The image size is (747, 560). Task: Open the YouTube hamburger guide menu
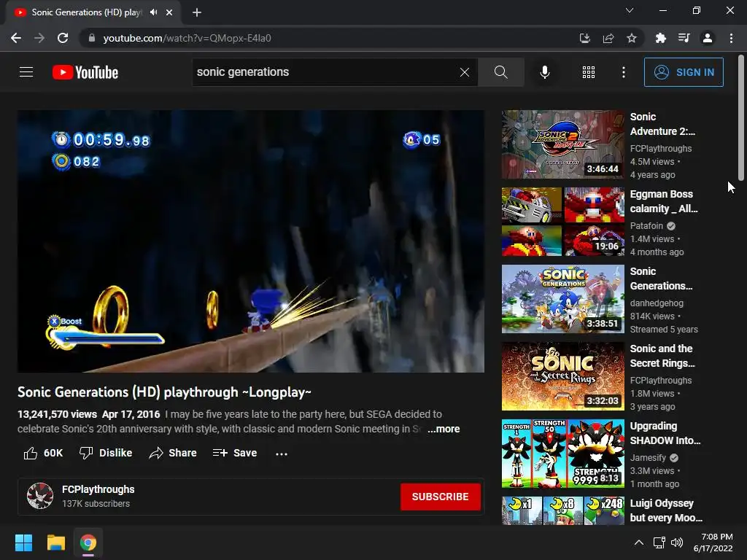point(26,72)
